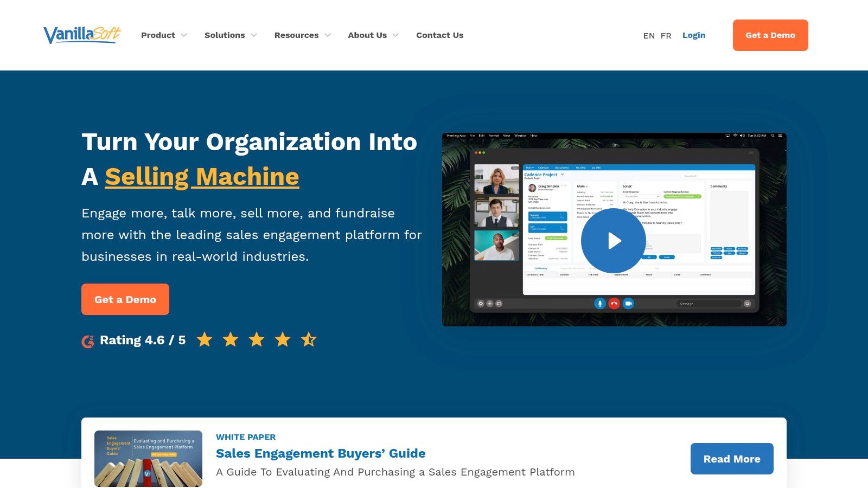The image size is (868, 488).
Task: Click the gear icon in video preview
Action: [x=481, y=304]
